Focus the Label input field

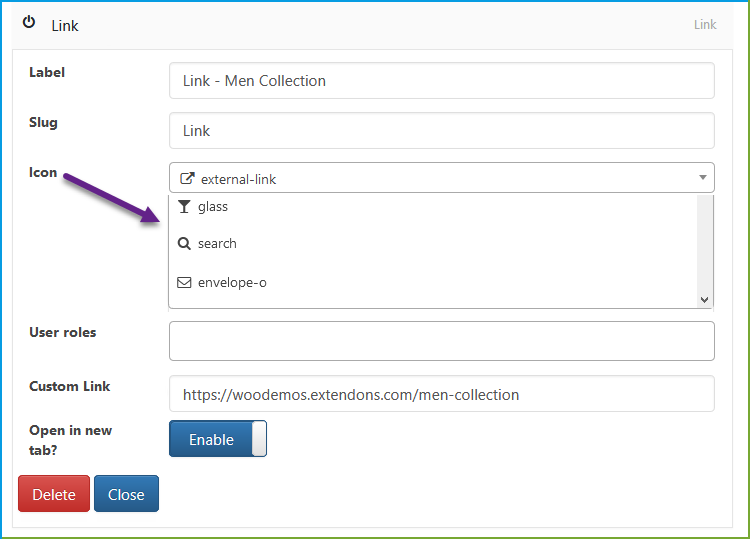point(441,80)
